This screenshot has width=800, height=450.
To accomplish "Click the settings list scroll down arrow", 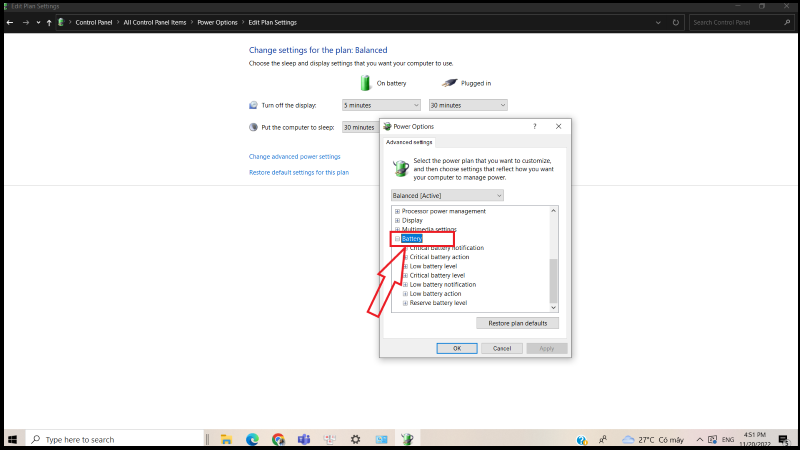I will pos(553,308).
